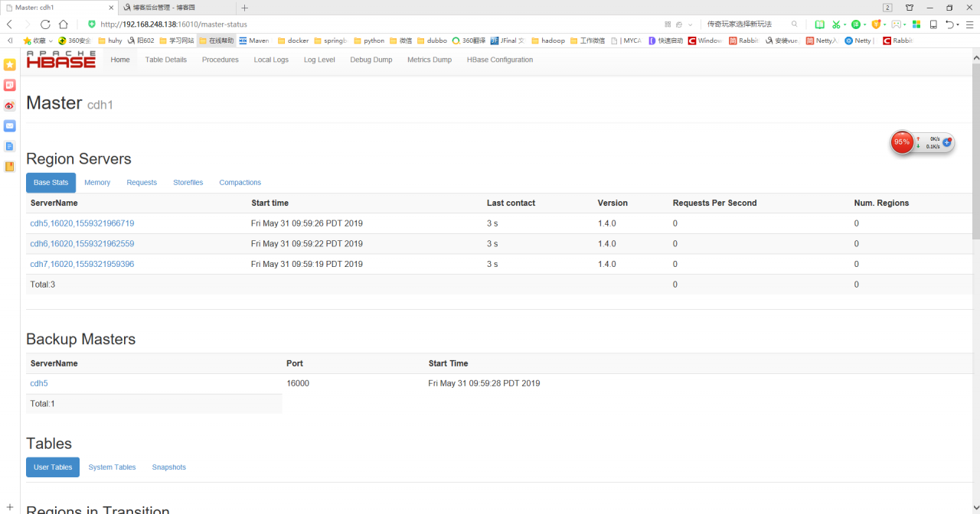Open region server cdh5,16020,1559321966719 link
The width and height of the screenshot is (980, 514).
point(82,223)
